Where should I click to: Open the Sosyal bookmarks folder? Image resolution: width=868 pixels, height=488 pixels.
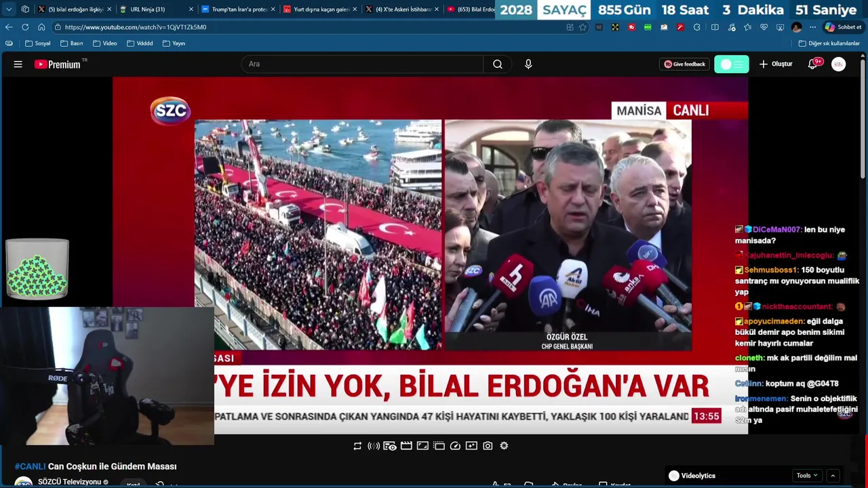pos(37,43)
